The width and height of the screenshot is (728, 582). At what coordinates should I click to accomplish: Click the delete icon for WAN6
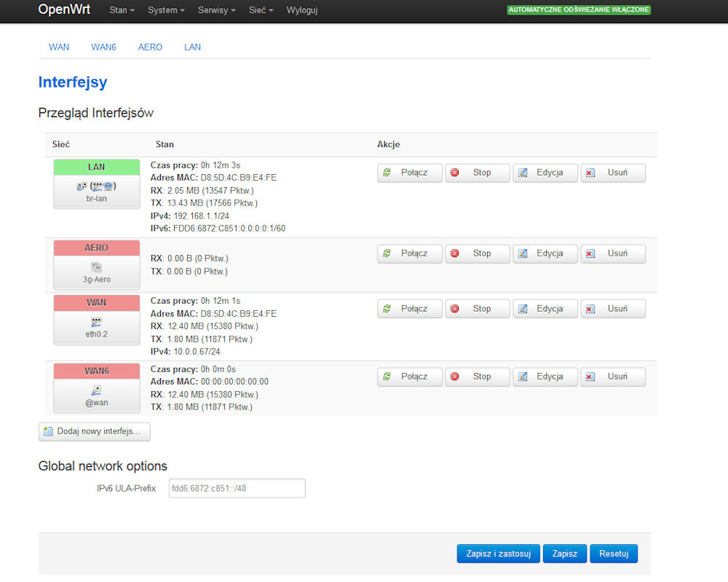click(590, 377)
